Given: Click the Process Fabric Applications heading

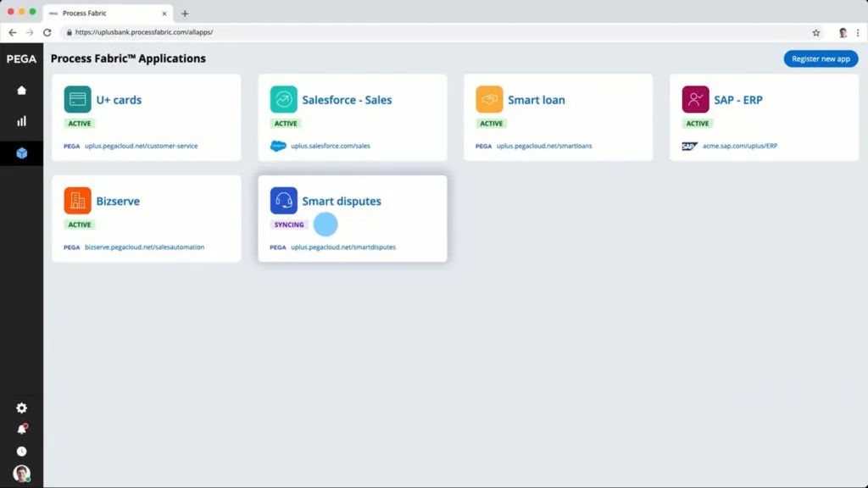Looking at the screenshot, I should pos(128,58).
